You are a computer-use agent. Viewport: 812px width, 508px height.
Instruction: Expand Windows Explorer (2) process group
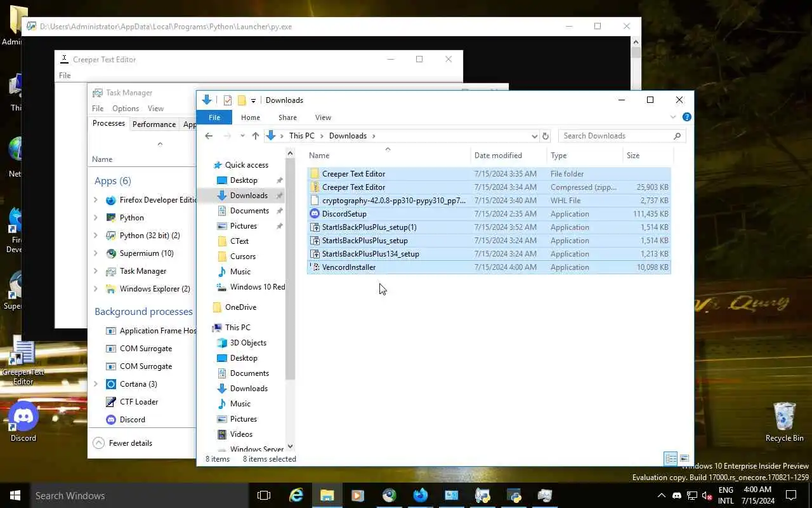(96, 289)
